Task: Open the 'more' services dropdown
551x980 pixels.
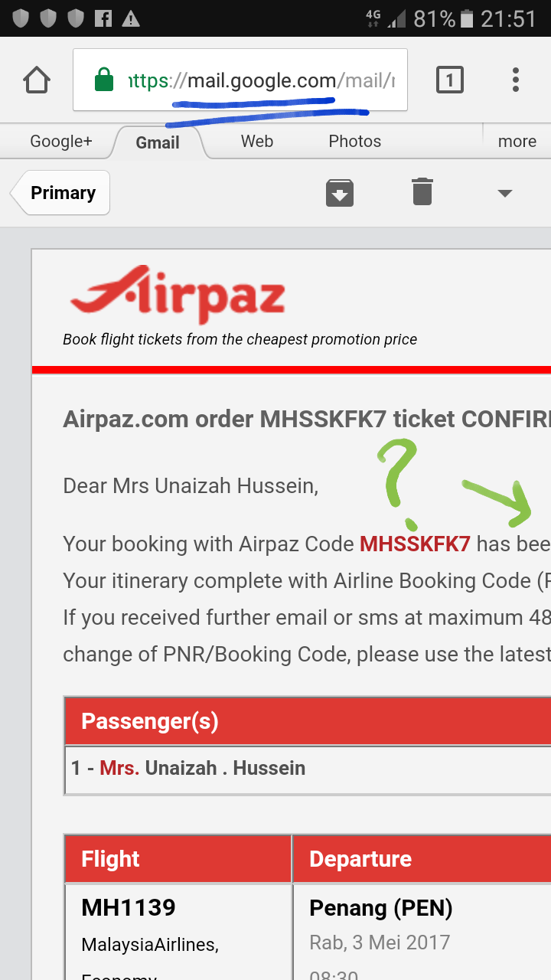Action: [x=517, y=142]
